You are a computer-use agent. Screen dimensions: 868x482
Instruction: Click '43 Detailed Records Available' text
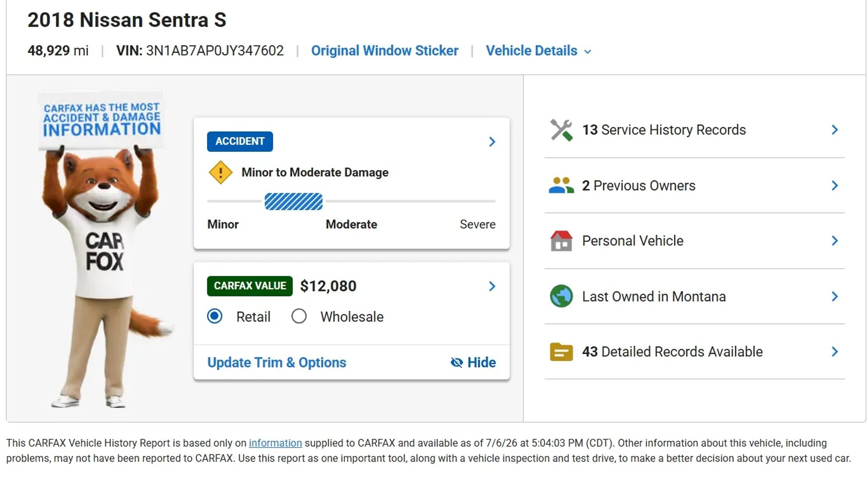[673, 352]
